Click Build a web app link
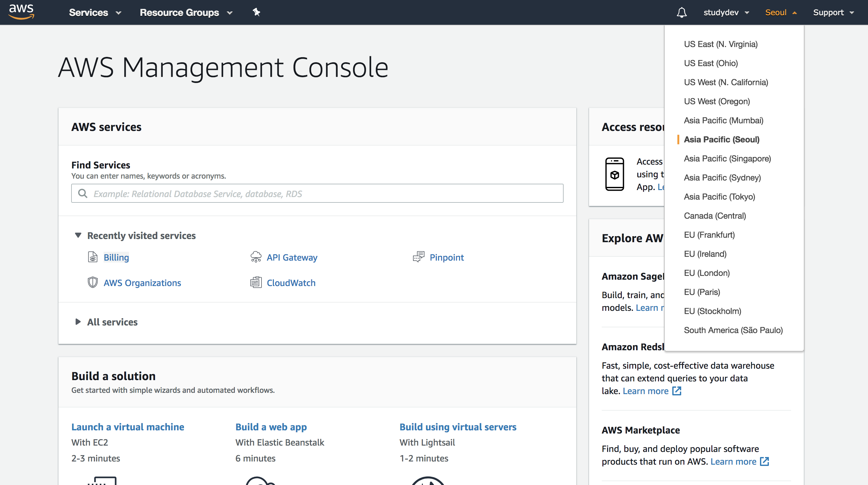The image size is (868, 485). (x=271, y=427)
